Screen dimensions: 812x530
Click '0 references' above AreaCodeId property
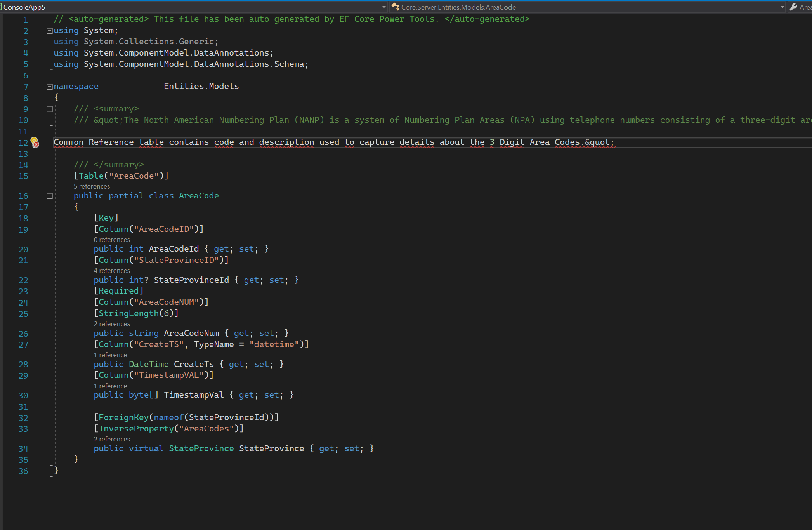[x=112, y=240]
